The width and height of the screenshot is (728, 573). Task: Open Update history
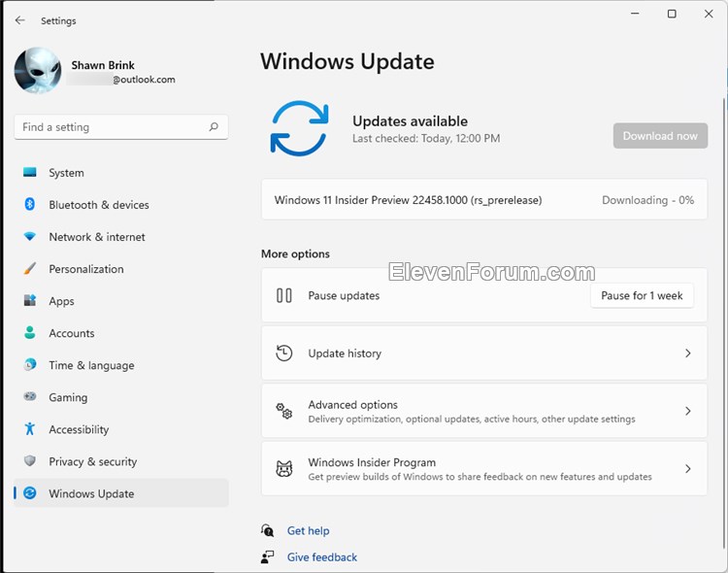tap(483, 354)
